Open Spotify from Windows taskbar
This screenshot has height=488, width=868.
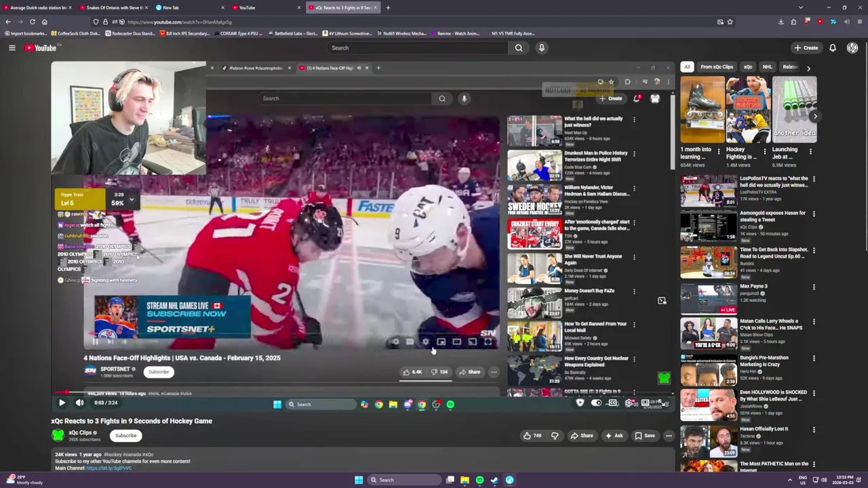[479, 480]
